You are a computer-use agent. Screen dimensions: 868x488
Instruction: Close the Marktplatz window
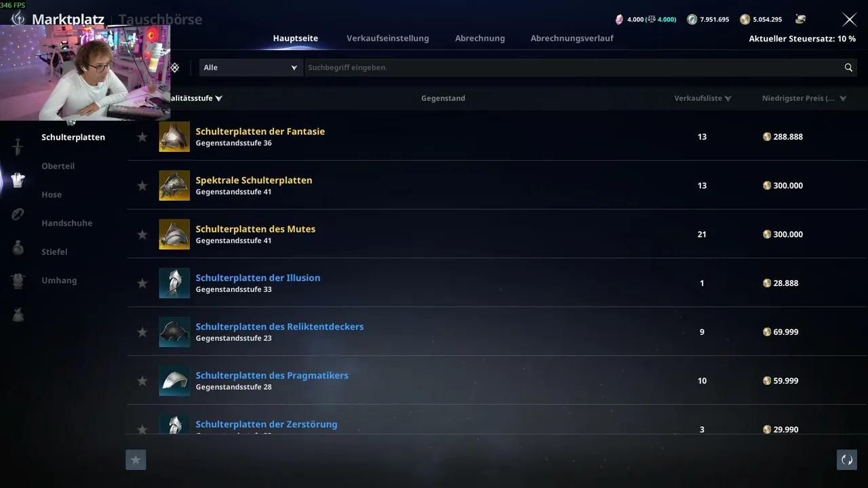(849, 20)
